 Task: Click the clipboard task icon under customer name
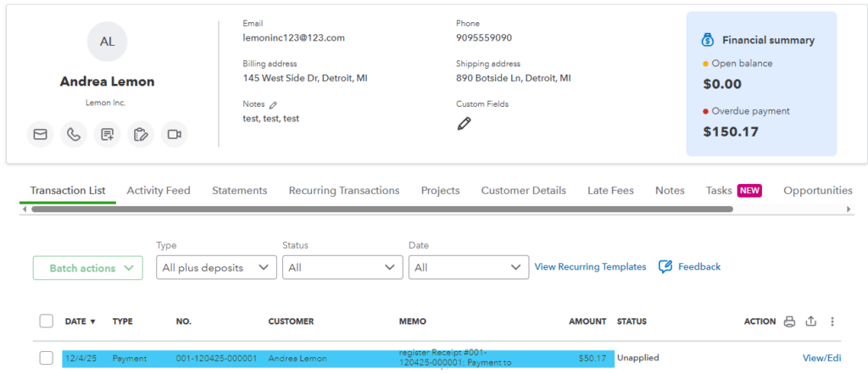tap(141, 135)
